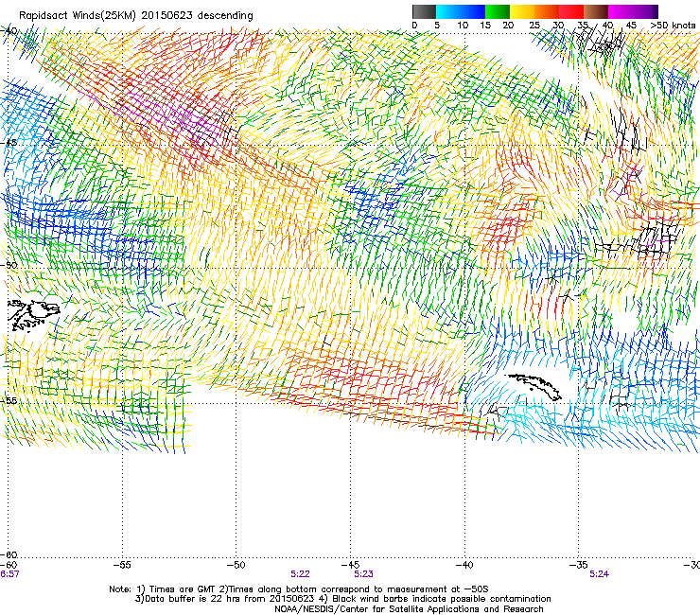The height and width of the screenshot is (615, 700).
Task: Click the legend label '10'
Action: point(463,26)
